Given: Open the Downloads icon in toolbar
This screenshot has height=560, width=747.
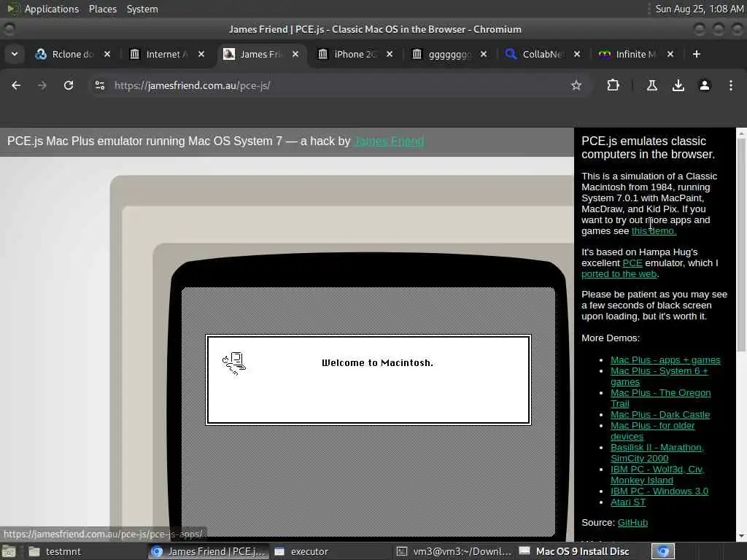Looking at the screenshot, I should click(x=678, y=85).
